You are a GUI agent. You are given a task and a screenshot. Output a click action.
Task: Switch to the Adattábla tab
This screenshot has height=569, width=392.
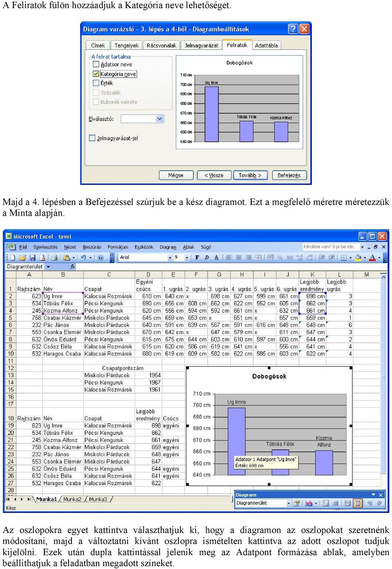266,45
